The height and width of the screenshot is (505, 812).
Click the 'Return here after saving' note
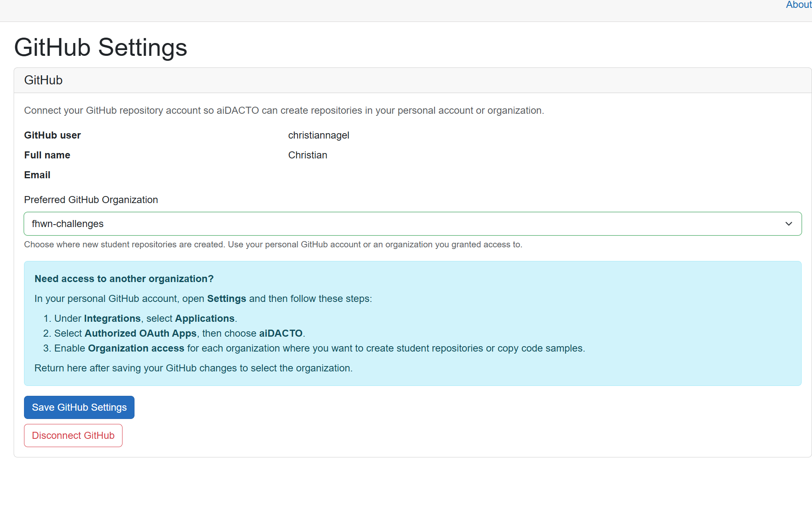point(194,368)
